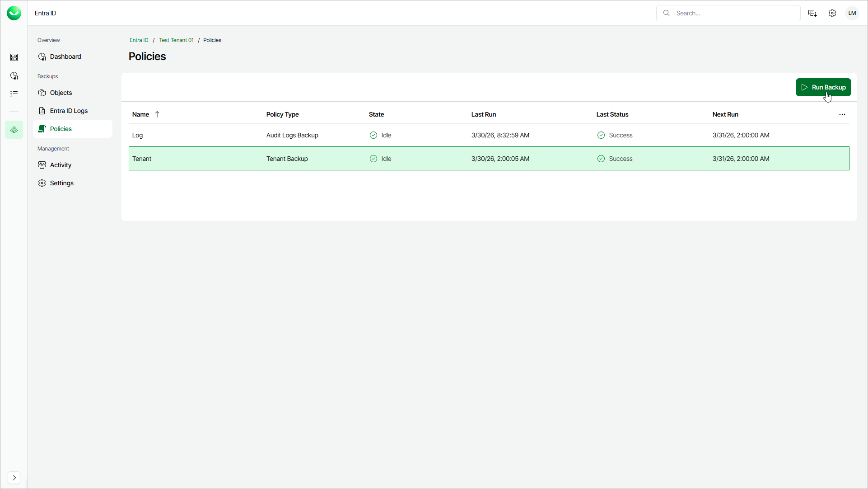Open the dashboard grid icon in the rail
Viewport: 868px width, 489px height.
click(14, 57)
